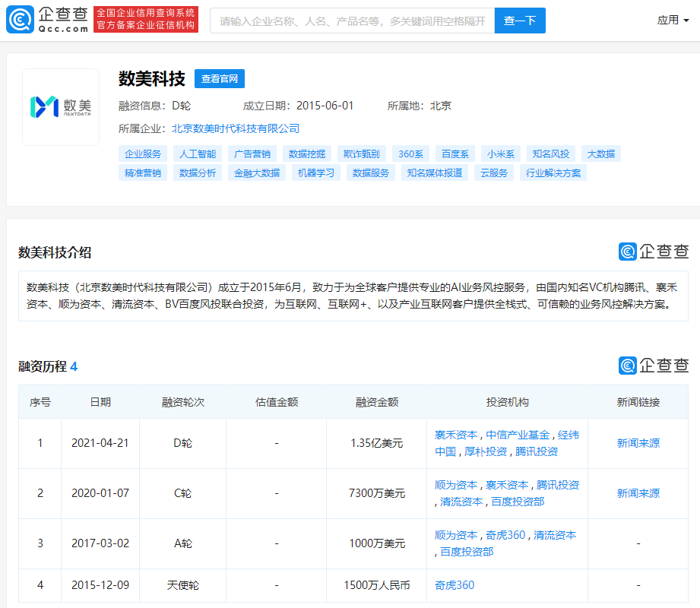Select the 行业解决方案 tag
Image resolution: width=700 pixels, height=608 pixels.
(x=553, y=173)
